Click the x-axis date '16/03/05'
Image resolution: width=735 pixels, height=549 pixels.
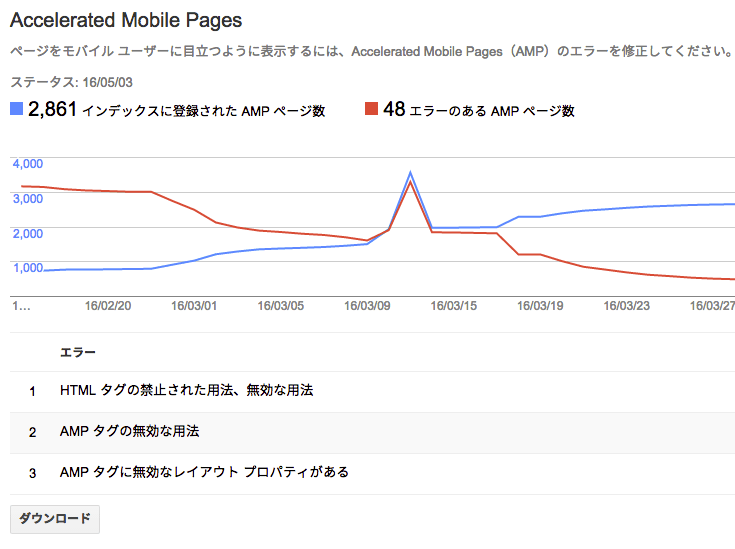coord(281,306)
